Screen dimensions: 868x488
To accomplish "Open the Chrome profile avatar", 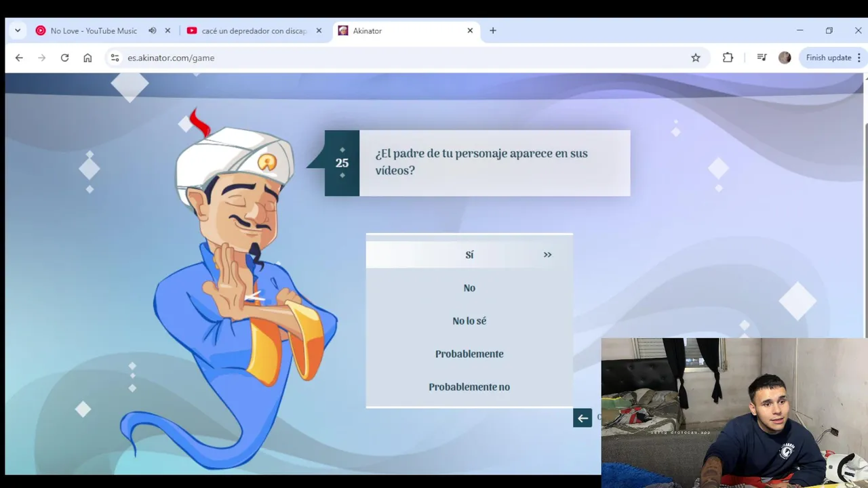I will (x=785, y=58).
